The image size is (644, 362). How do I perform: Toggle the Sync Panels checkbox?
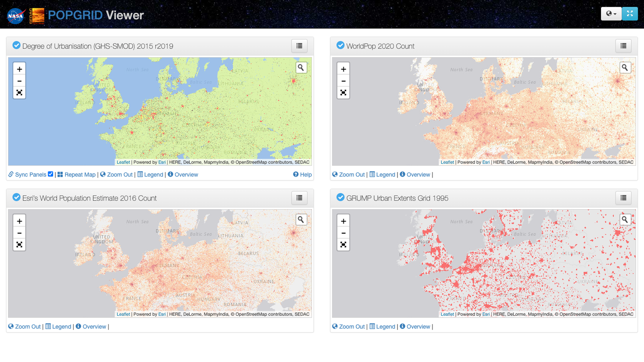[50, 174]
